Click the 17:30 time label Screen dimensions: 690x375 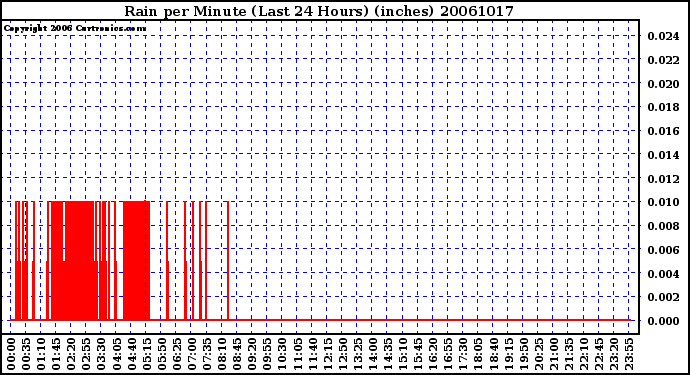(462, 354)
